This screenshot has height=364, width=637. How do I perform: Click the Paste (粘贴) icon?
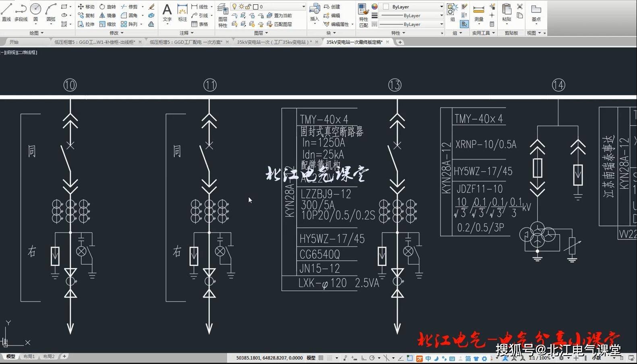[507, 13]
